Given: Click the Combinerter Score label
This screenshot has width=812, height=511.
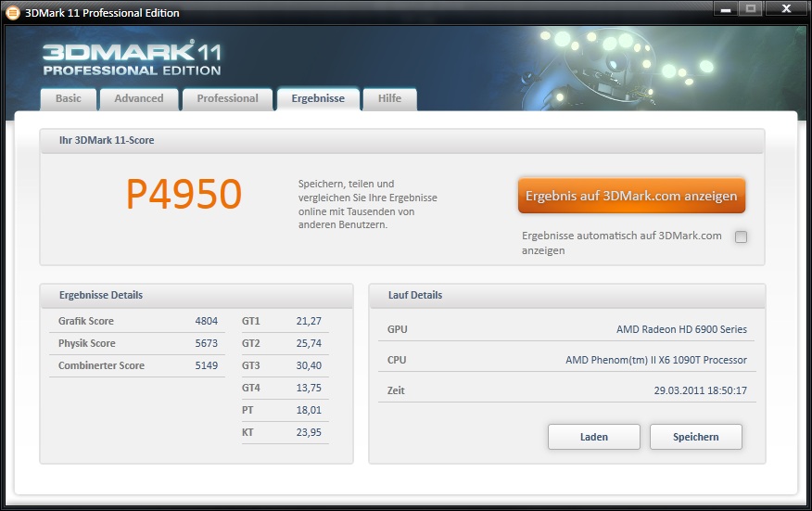Looking at the screenshot, I should [101, 365].
